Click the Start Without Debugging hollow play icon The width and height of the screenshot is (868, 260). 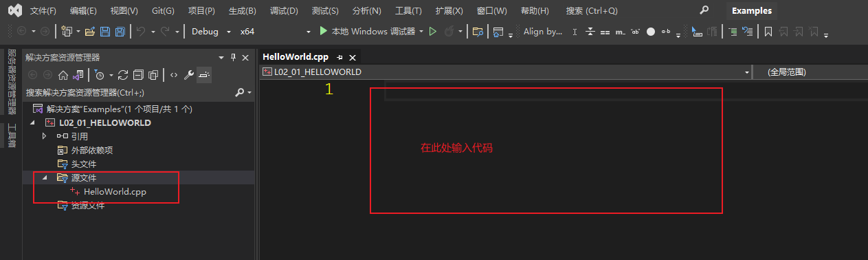[x=433, y=32]
